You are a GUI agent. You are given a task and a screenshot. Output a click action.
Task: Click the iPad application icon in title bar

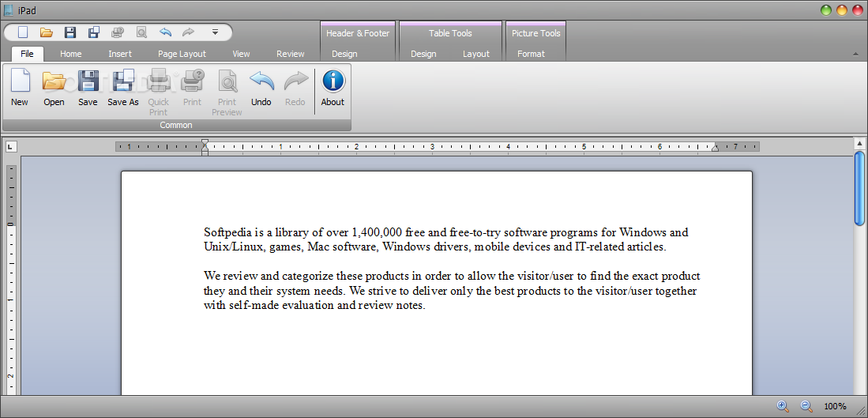[x=9, y=10]
